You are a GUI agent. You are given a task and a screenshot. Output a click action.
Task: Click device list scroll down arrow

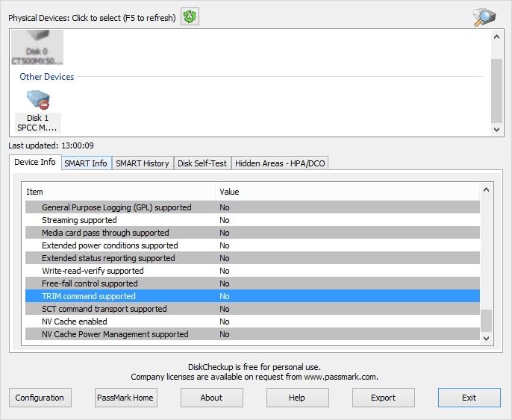click(496, 130)
